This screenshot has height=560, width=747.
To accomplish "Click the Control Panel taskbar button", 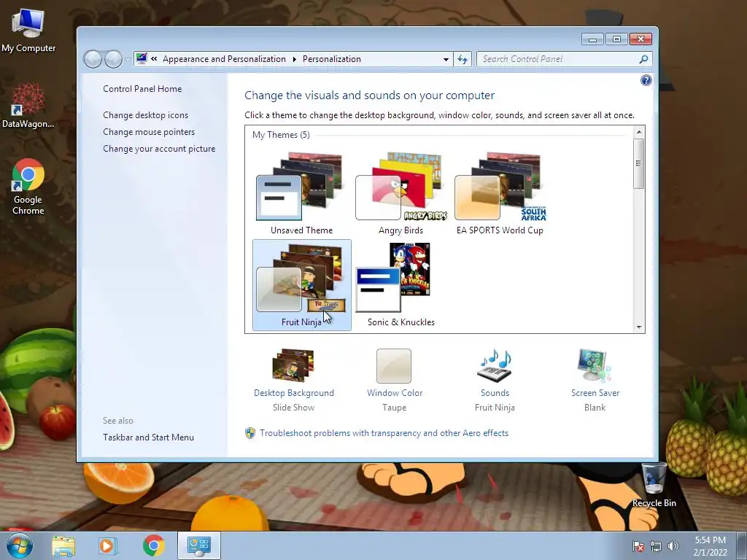I will coord(198,545).
